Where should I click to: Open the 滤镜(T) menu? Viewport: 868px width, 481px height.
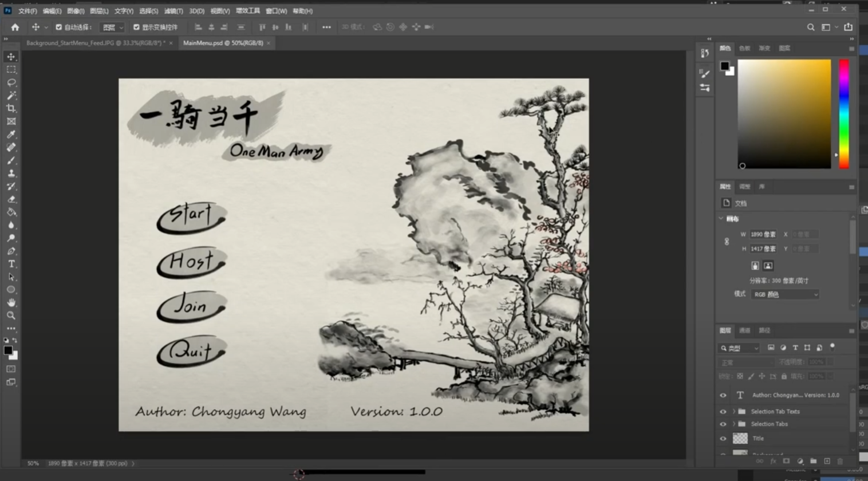pyautogui.click(x=173, y=11)
